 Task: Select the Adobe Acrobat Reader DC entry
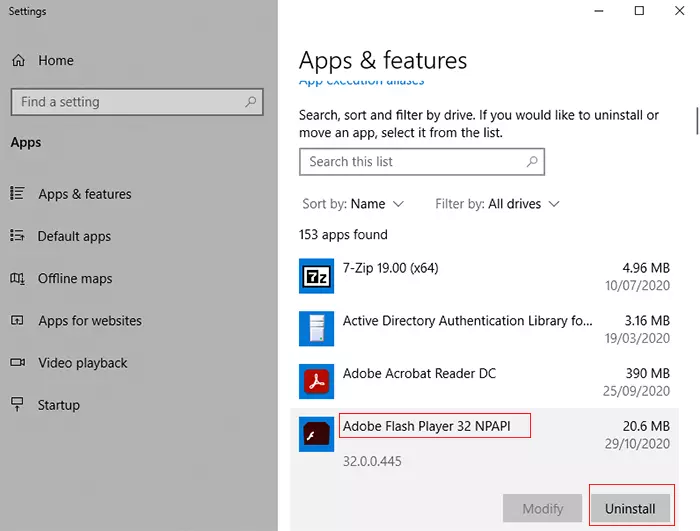(484, 381)
